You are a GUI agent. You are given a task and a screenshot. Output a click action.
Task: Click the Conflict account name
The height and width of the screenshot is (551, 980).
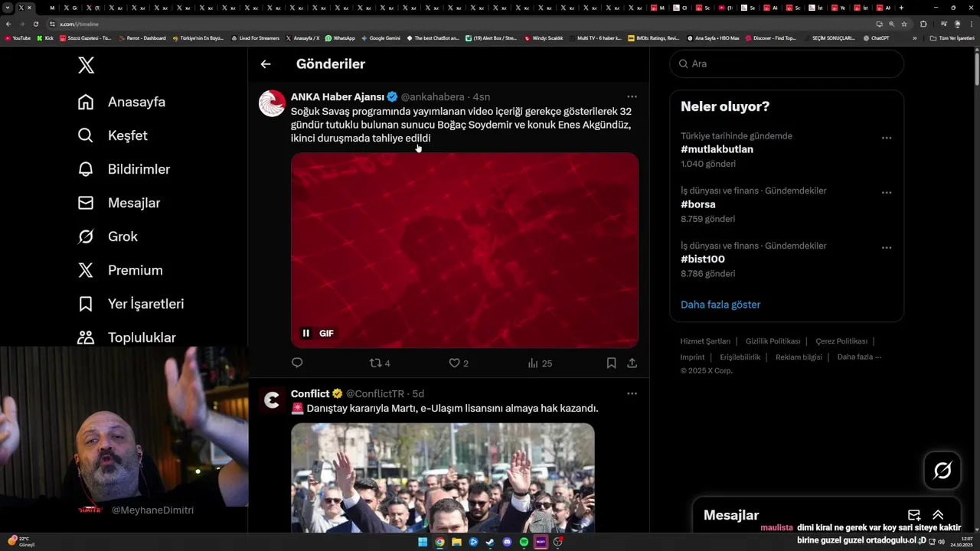(310, 393)
